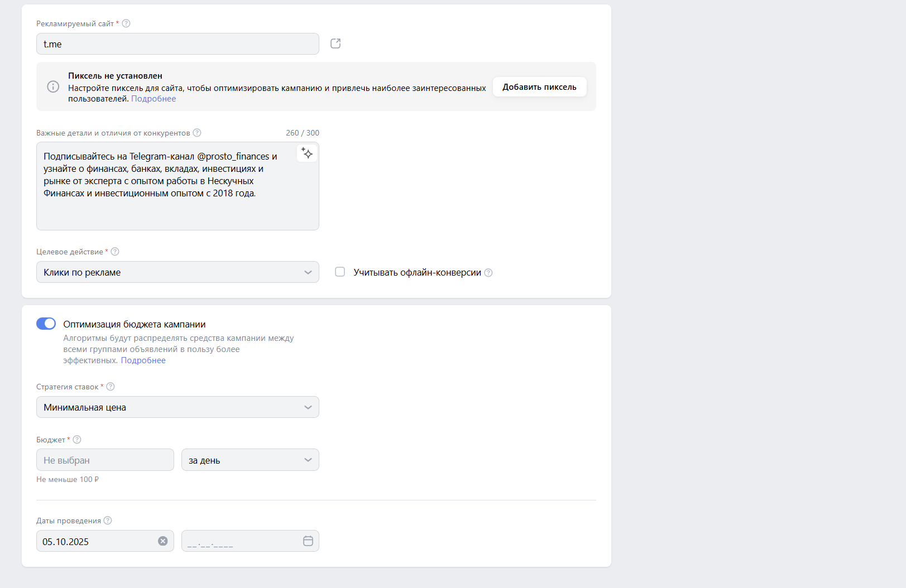Open Подробнее link under budget optimization
The image size is (906, 588).
(x=143, y=360)
